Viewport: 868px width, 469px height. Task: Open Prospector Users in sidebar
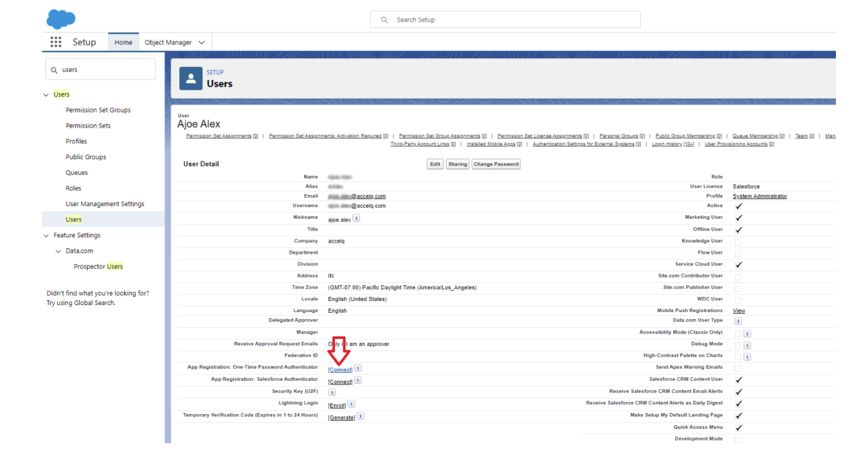98,267
